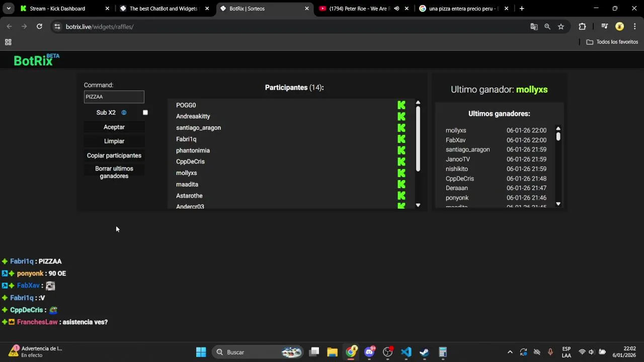Open the Calculator taskbar icon
Screen dimensions: 644x362
tap(443, 352)
